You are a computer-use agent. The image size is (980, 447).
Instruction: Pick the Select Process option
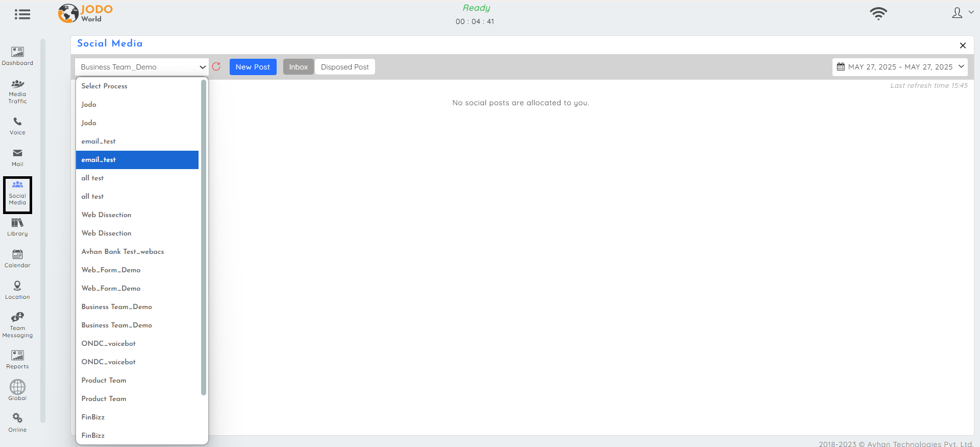point(137,86)
